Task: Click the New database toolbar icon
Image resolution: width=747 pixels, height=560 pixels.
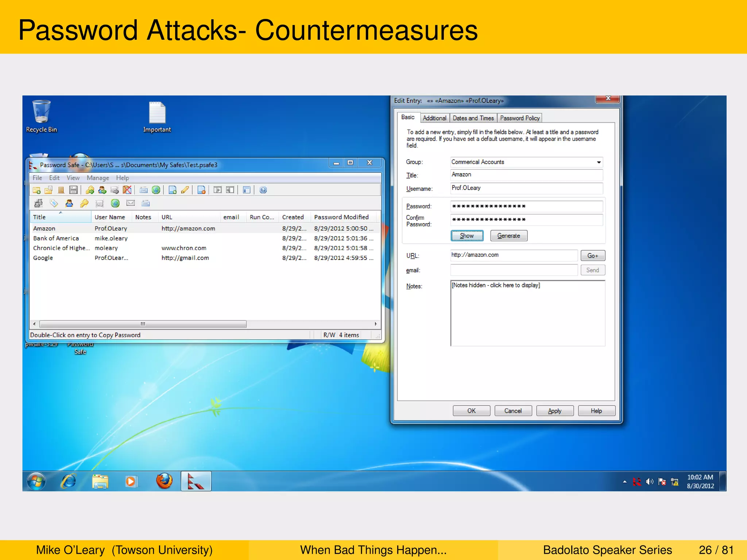Action: [36, 190]
